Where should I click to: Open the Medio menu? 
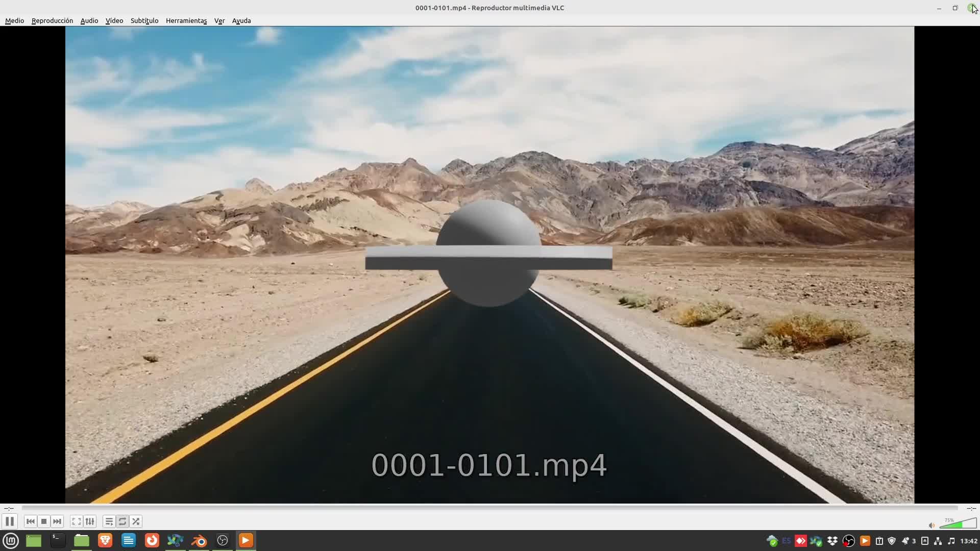(14, 20)
